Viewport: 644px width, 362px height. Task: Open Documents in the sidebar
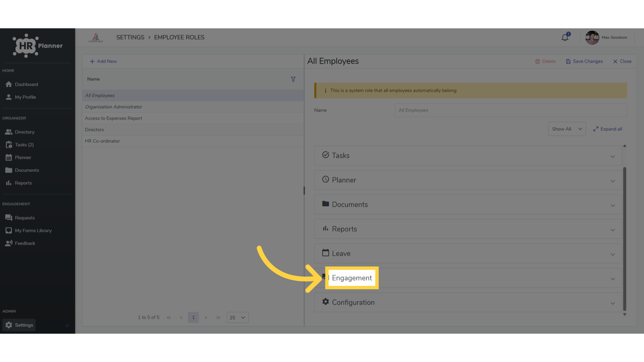(x=22, y=170)
